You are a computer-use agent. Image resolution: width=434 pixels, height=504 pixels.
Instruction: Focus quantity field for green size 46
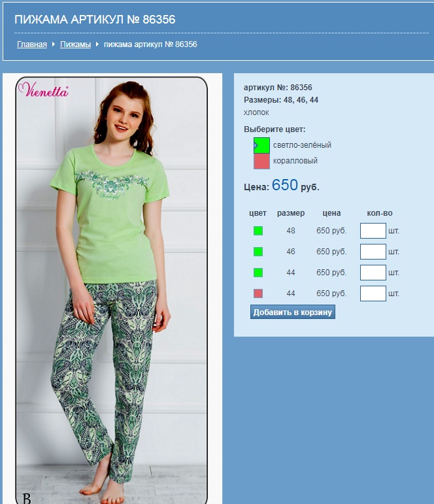tap(373, 252)
